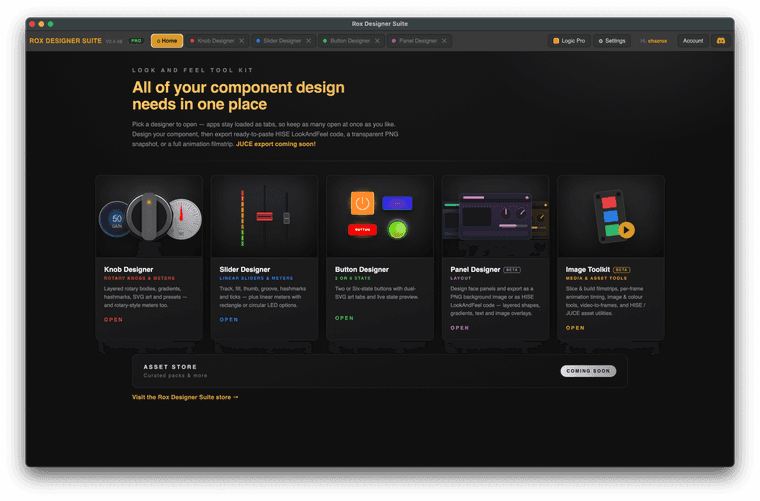Click the Knob Designer card title
The height and width of the screenshot is (501, 760).
128,269
